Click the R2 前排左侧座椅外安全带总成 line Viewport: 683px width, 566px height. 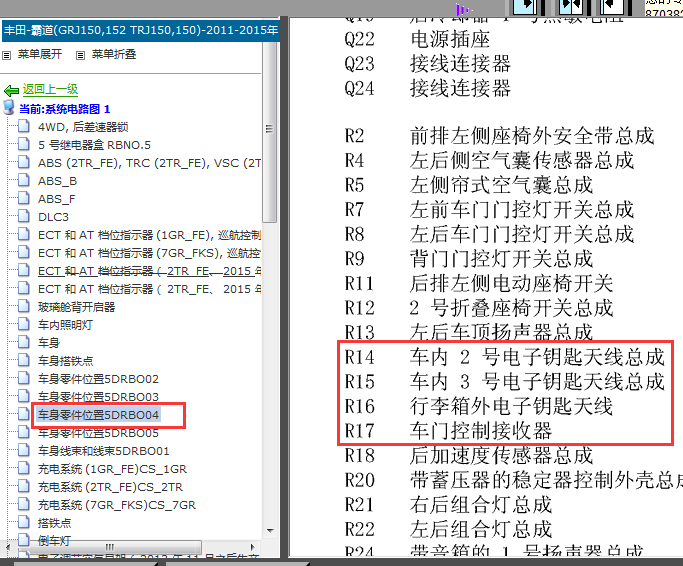tap(500, 136)
